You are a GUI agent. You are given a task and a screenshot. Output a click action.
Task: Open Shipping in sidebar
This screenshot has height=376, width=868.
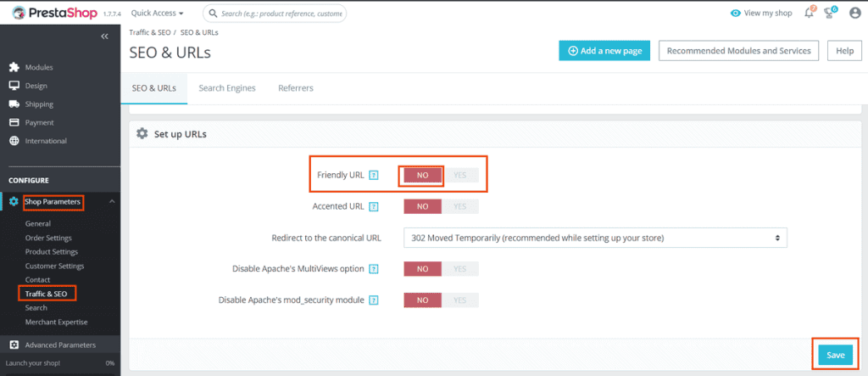point(39,104)
